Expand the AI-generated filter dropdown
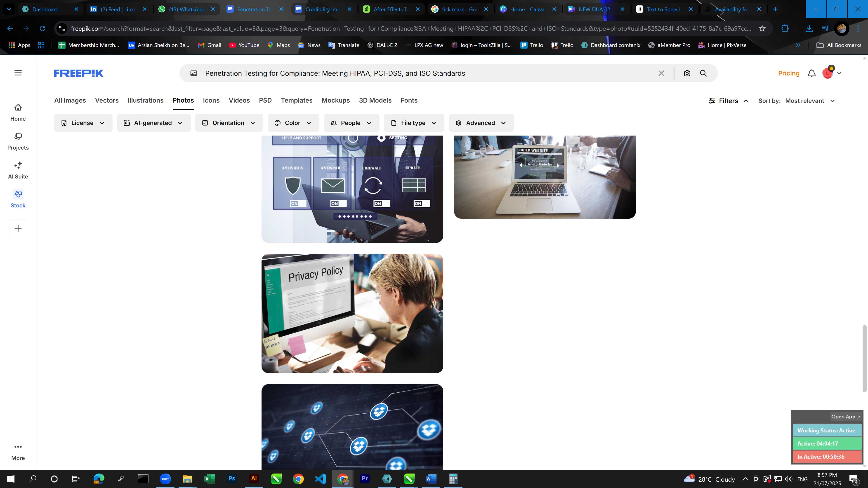This screenshot has height=488, width=868. coord(154,123)
